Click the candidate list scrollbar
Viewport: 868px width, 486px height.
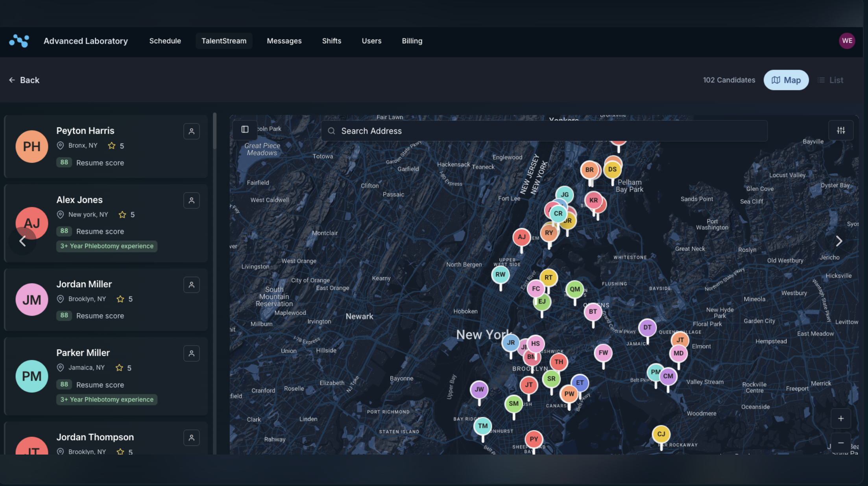pyautogui.click(x=214, y=132)
